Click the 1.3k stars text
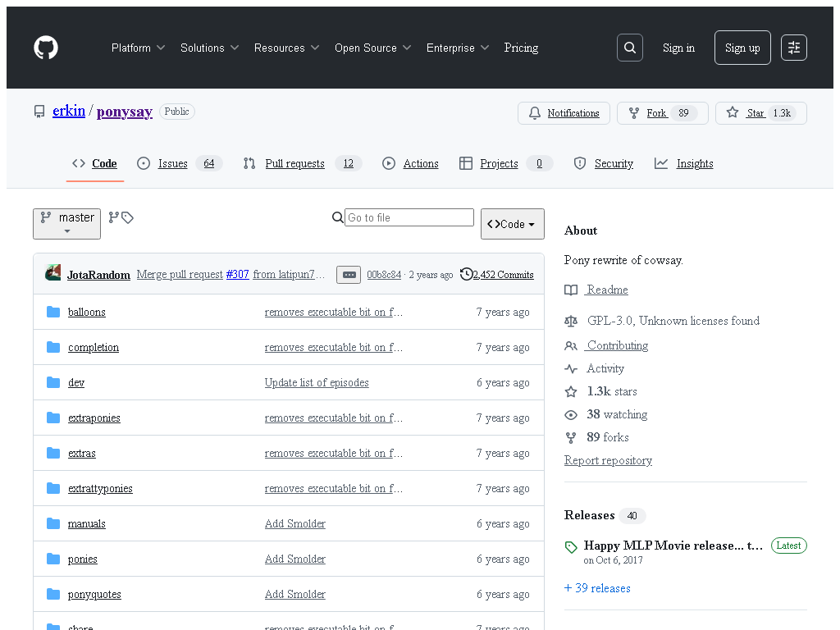This screenshot has width=840, height=630. pos(612,391)
